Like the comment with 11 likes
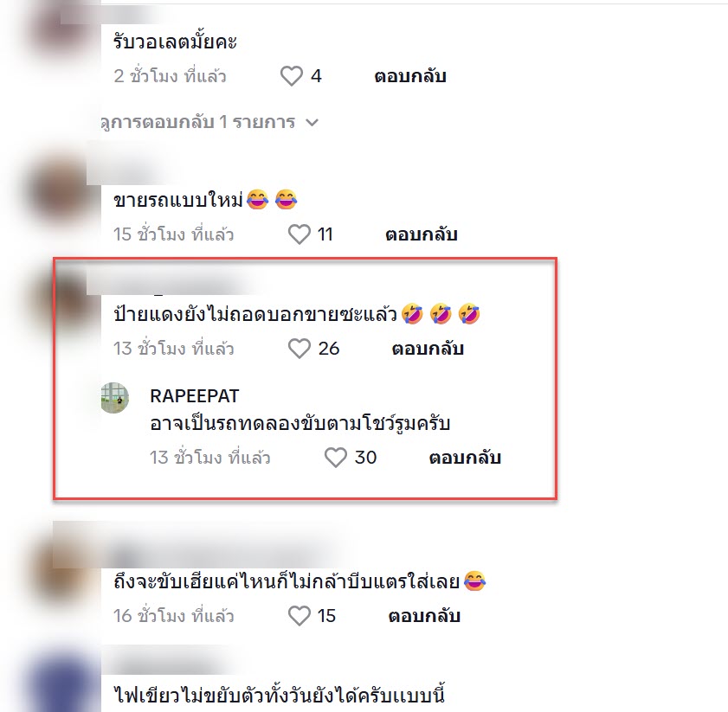 point(299,234)
